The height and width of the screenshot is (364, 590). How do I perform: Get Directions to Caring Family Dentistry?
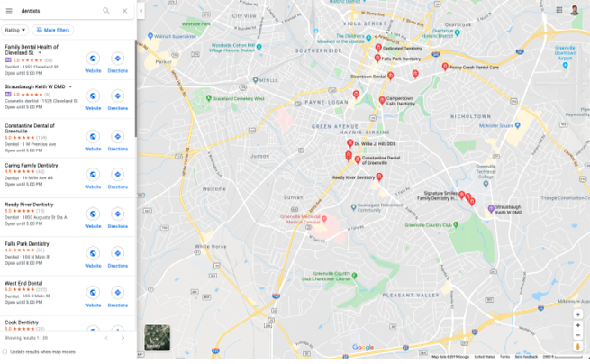[118, 175]
